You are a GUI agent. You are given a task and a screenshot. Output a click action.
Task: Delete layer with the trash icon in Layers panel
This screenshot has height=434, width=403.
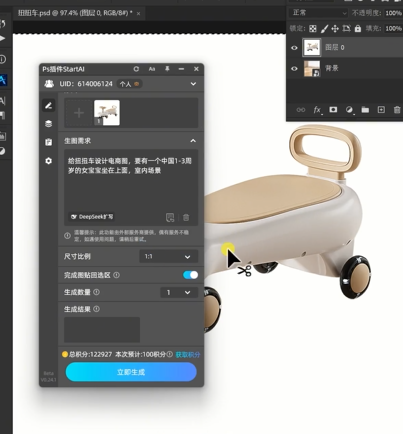tap(397, 110)
